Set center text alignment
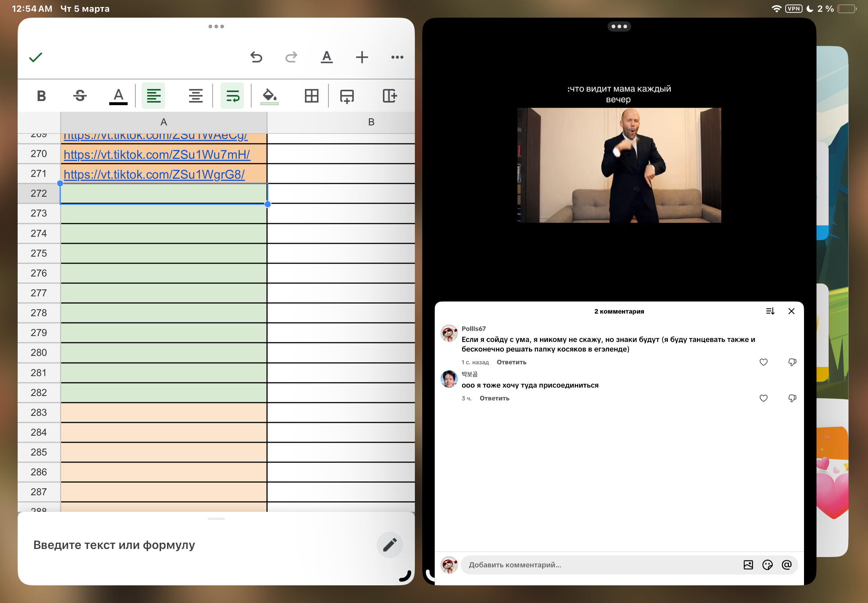868x603 pixels. pyautogui.click(x=196, y=96)
